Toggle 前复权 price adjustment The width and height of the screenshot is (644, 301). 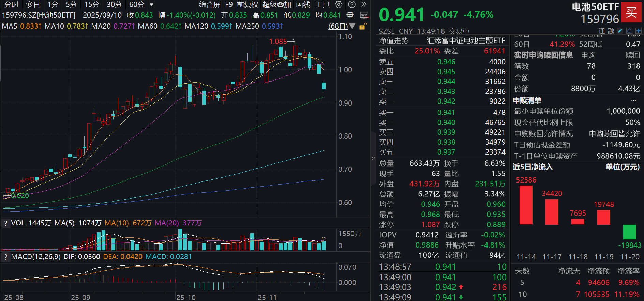248,4
